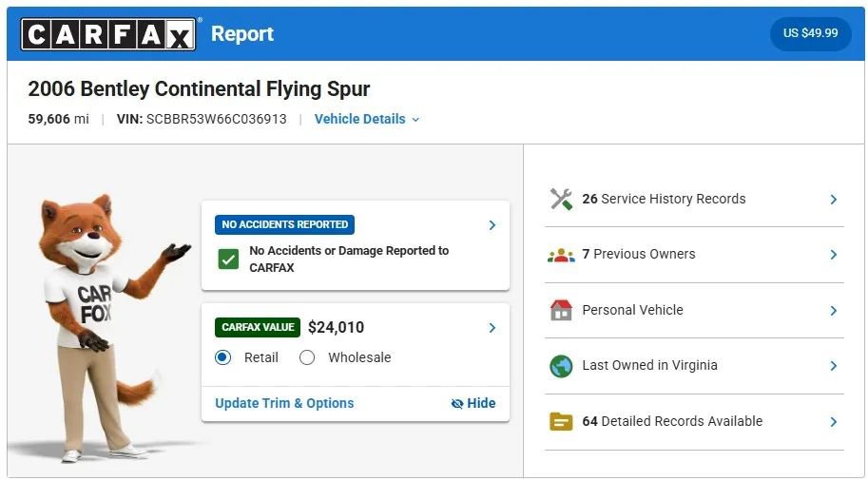Click the CARFAX logo
Screen dimensions: 868x481
108,34
